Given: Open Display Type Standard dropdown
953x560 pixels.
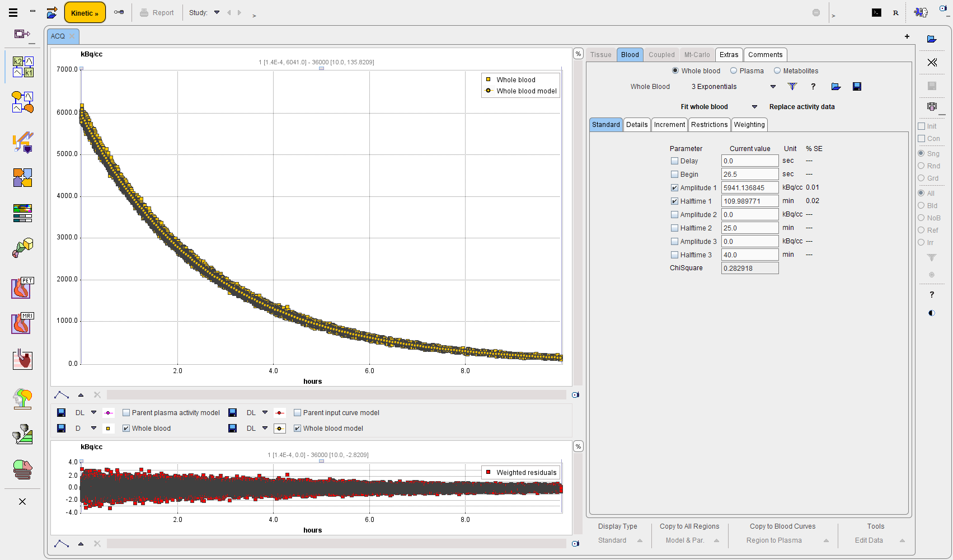Looking at the screenshot, I should coord(621,540).
